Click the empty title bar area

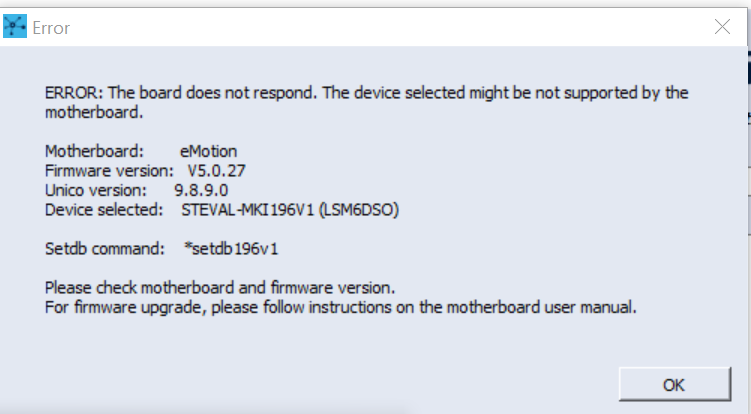pos(380,28)
